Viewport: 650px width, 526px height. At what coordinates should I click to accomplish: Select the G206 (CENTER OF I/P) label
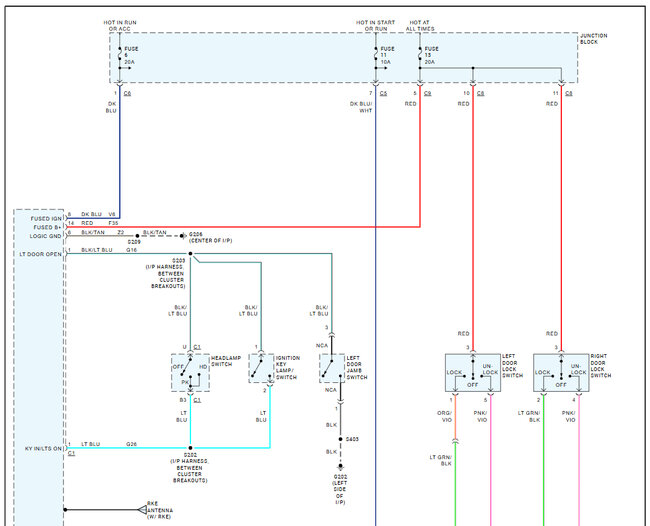pos(211,237)
